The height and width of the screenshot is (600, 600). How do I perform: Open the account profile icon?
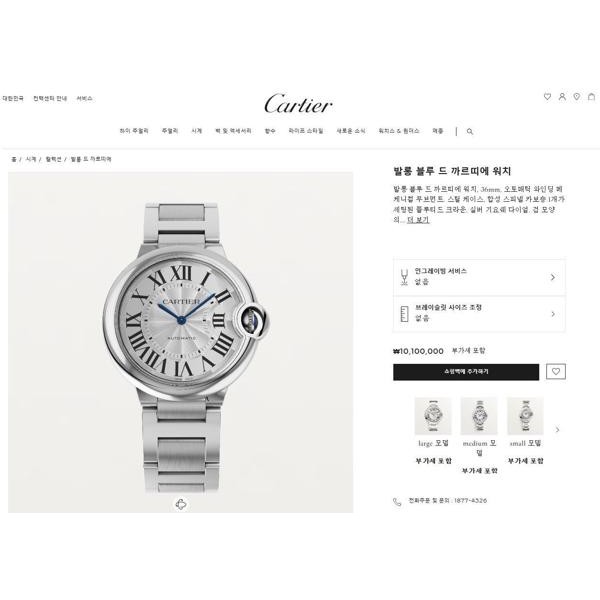coord(562,97)
